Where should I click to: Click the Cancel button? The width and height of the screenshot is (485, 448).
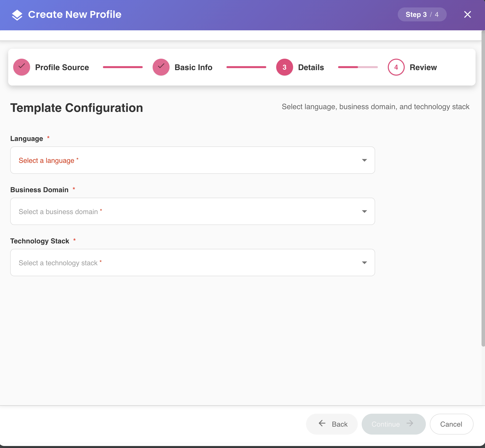pyautogui.click(x=451, y=424)
